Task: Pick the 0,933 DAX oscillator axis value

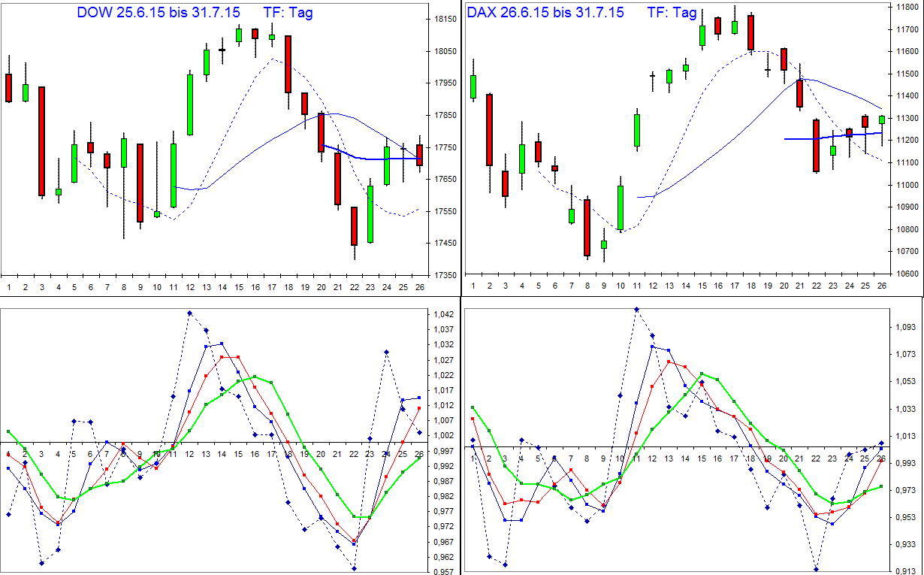Action: (x=907, y=544)
